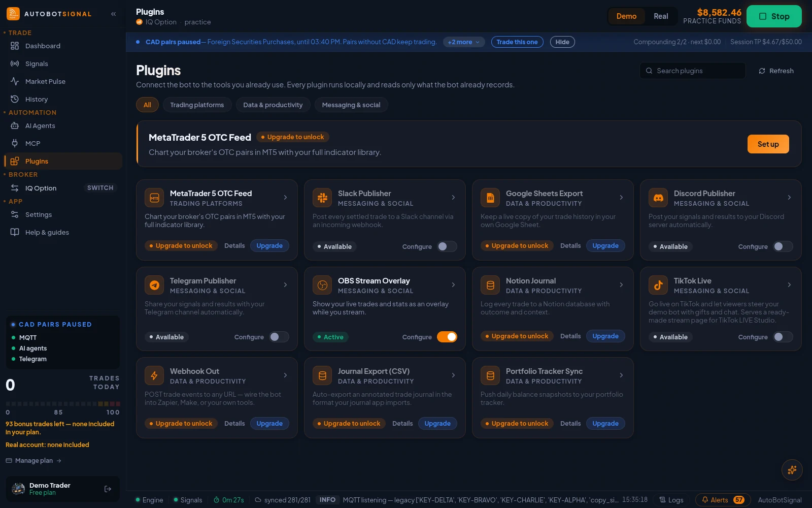Click the Portfolio Tracker Sync icon
This screenshot has height=508, width=812.
click(x=490, y=375)
